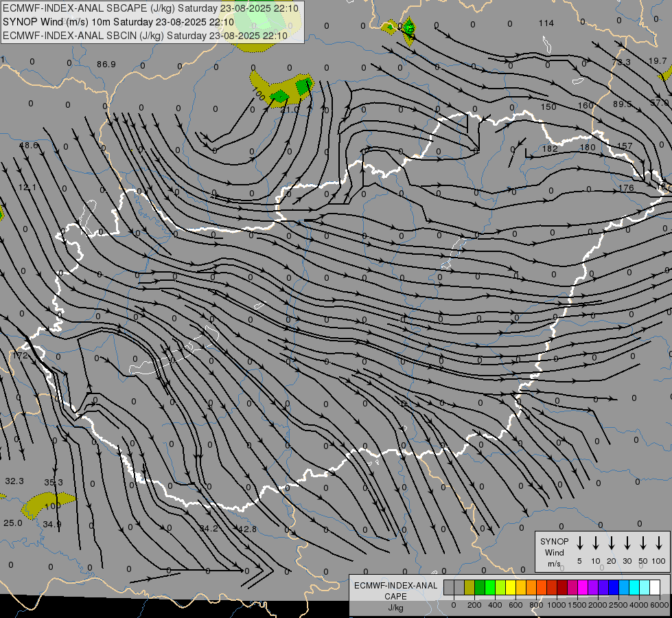The image size is (672, 618).
Task: Click the 35.3 value on the map
Action: pos(54,483)
